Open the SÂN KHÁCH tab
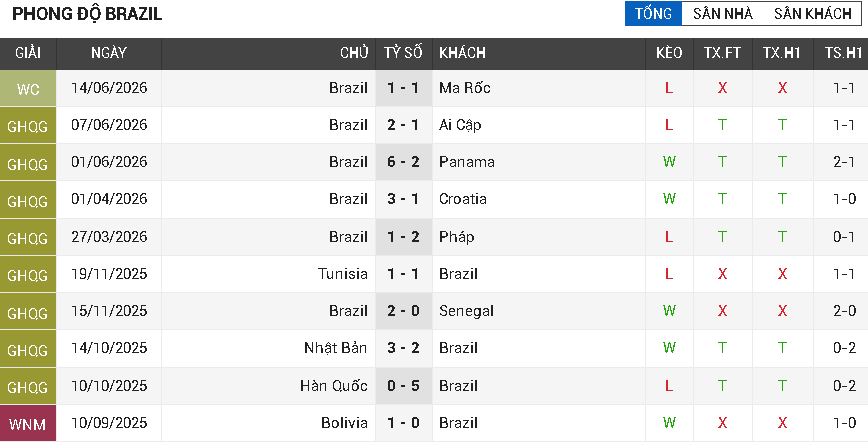Image resolution: width=868 pixels, height=448 pixels. [812, 13]
